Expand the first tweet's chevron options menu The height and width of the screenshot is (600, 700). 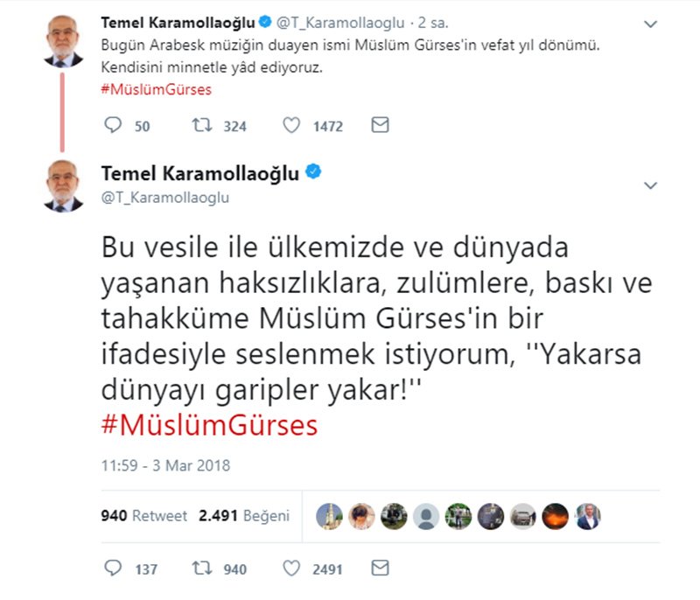tap(650, 24)
